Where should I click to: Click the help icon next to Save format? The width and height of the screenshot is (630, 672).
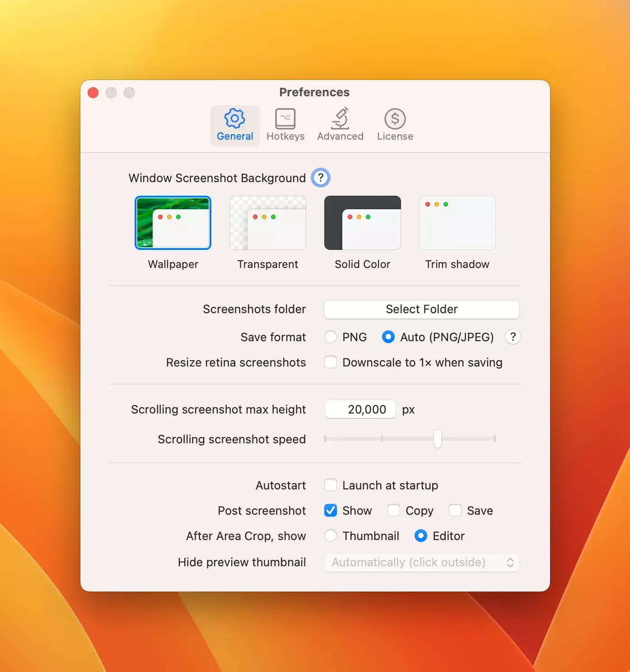click(513, 337)
